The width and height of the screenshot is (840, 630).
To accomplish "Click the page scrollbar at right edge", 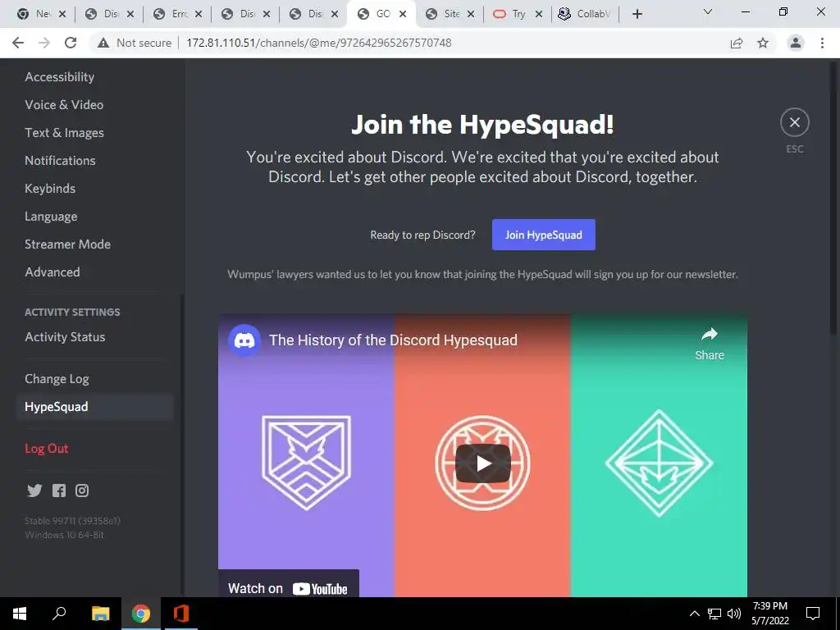I will tap(833, 199).
